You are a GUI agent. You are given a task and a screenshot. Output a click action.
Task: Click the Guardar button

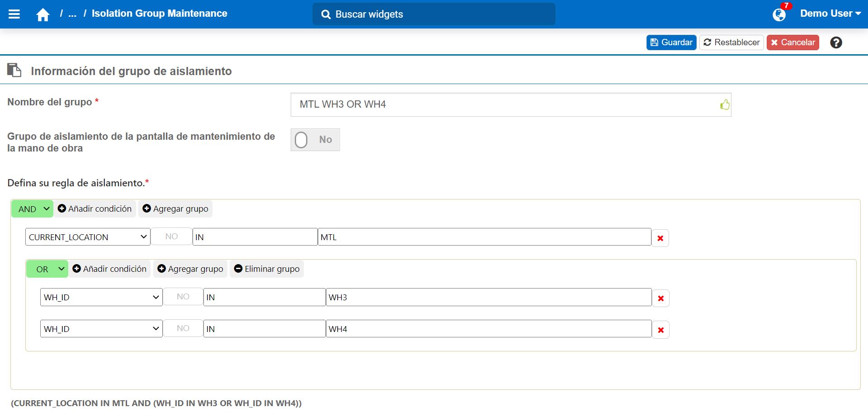click(x=671, y=43)
